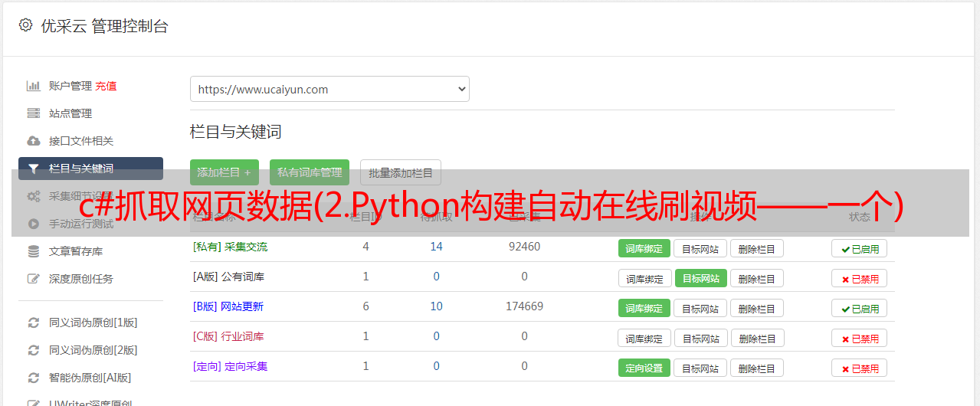980x406 pixels.
Task: Click the refresh icon for 同义词伪原创[2版]
Action: (x=33, y=350)
